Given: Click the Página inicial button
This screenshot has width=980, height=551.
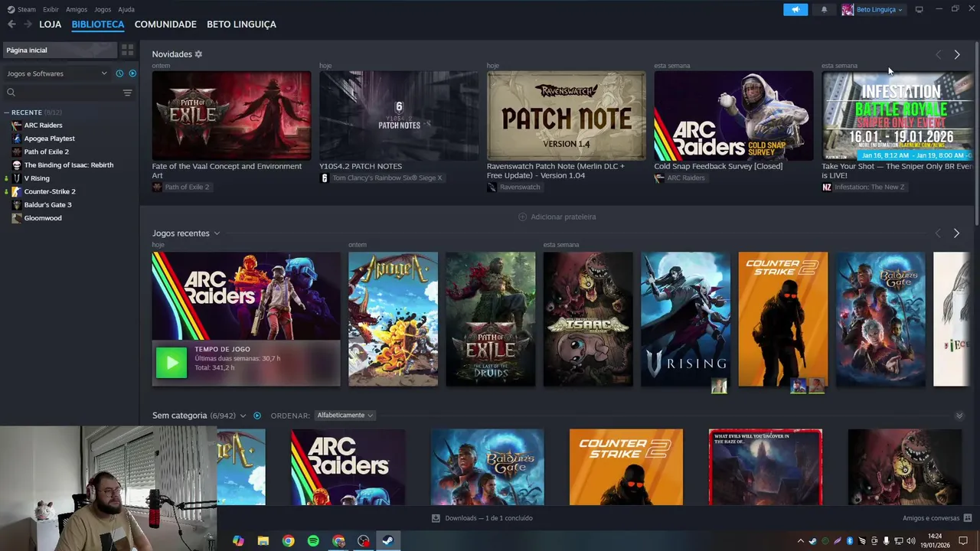Looking at the screenshot, I should (60, 51).
